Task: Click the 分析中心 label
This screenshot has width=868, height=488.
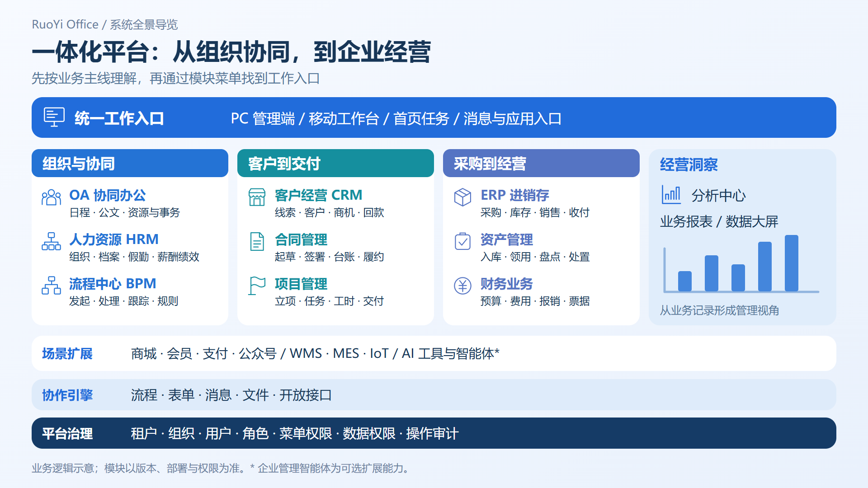Action: pyautogui.click(x=718, y=196)
